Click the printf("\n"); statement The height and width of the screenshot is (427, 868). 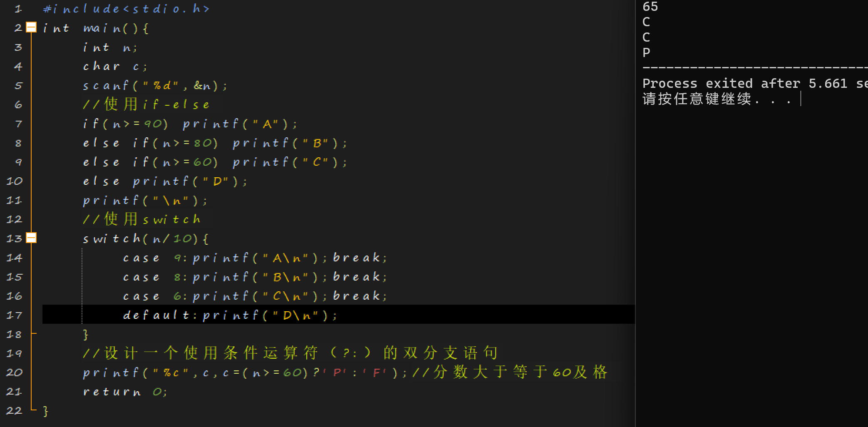pyautogui.click(x=145, y=201)
